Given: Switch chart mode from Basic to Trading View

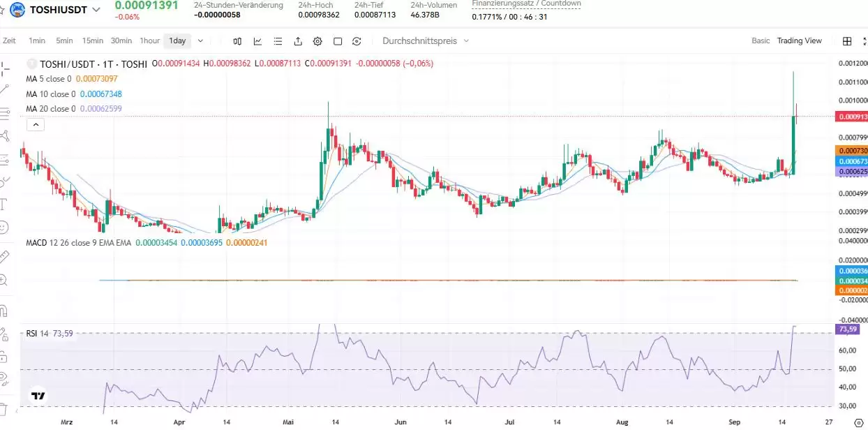Looking at the screenshot, I should [800, 40].
